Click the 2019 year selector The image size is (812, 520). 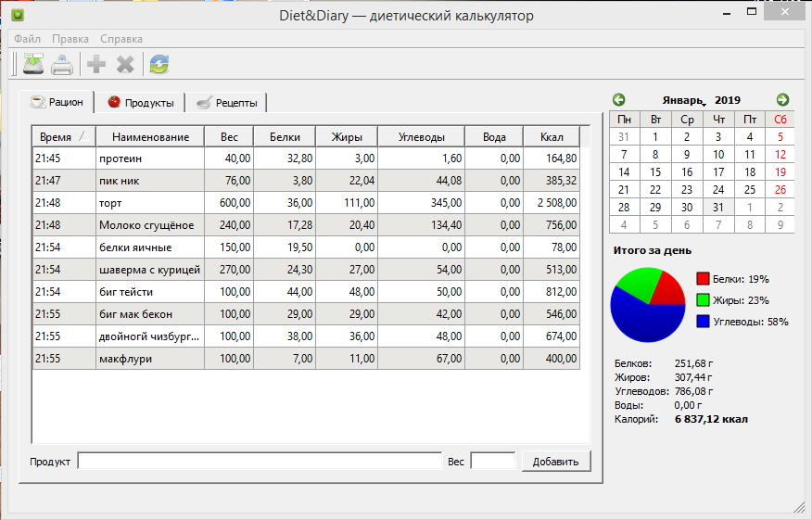click(x=728, y=100)
